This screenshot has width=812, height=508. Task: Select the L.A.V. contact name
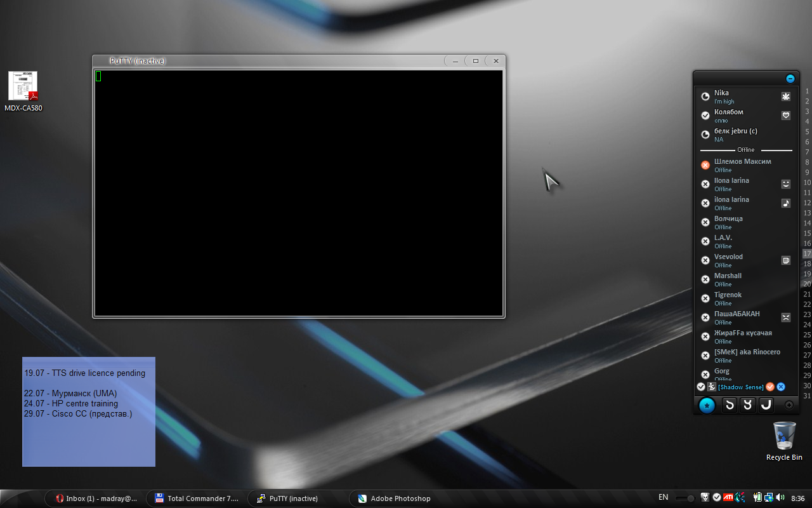(x=723, y=237)
